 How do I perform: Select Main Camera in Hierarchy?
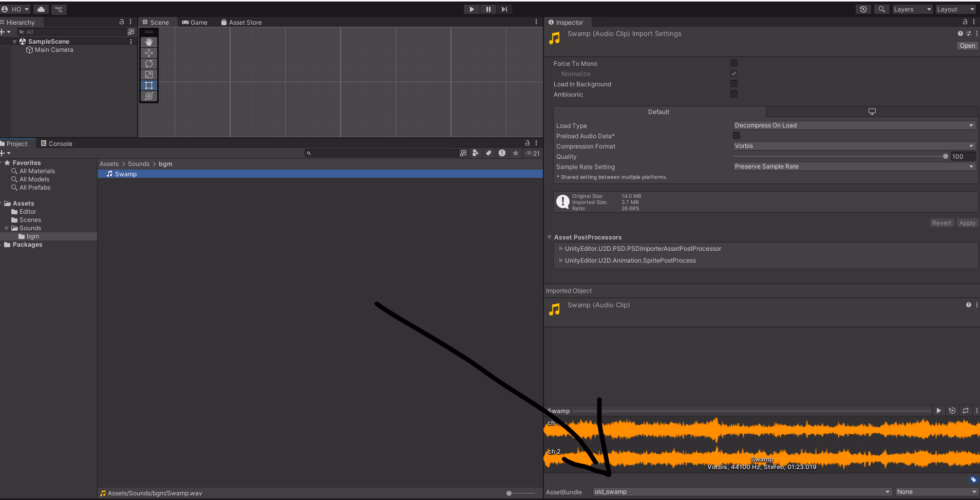tap(54, 50)
